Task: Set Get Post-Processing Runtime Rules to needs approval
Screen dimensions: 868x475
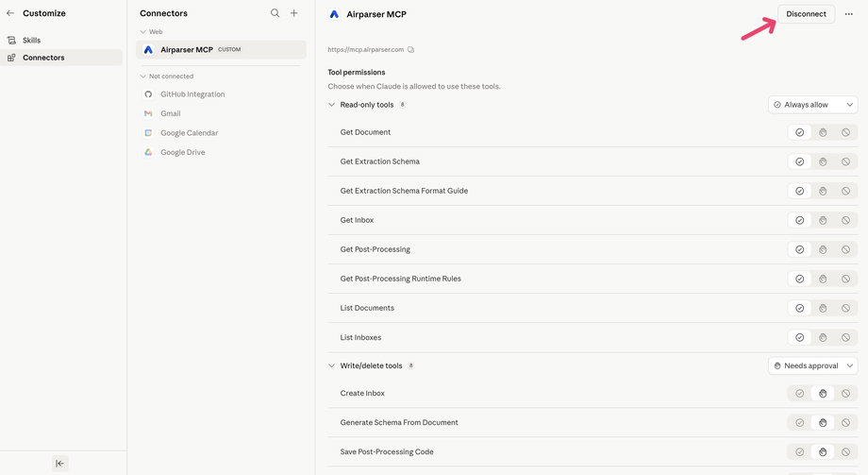Action: pos(823,280)
